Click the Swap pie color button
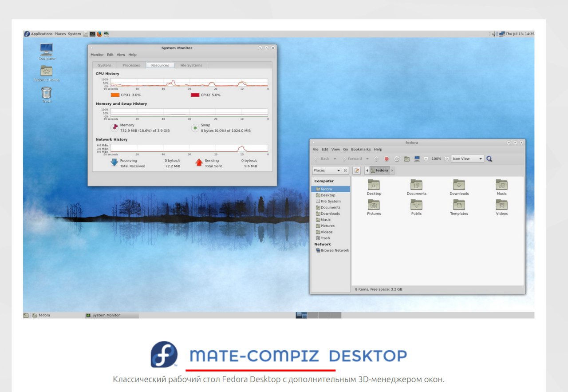This screenshot has width=568, height=392. [195, 128]
